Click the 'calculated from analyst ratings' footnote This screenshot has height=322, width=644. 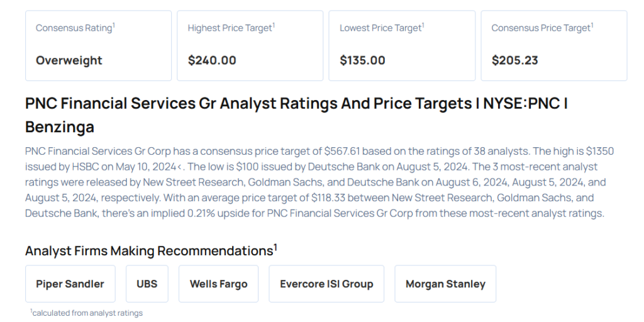click(87, 313)
